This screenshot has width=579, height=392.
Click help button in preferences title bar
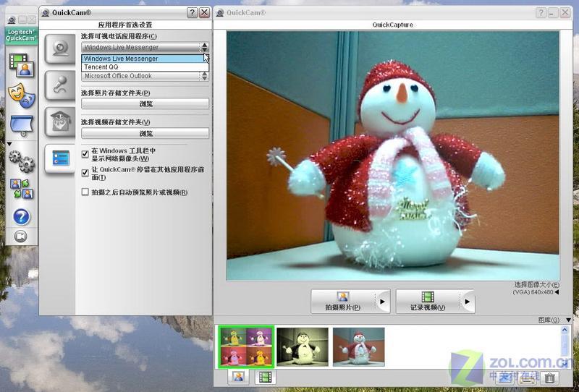click(192, 13)
